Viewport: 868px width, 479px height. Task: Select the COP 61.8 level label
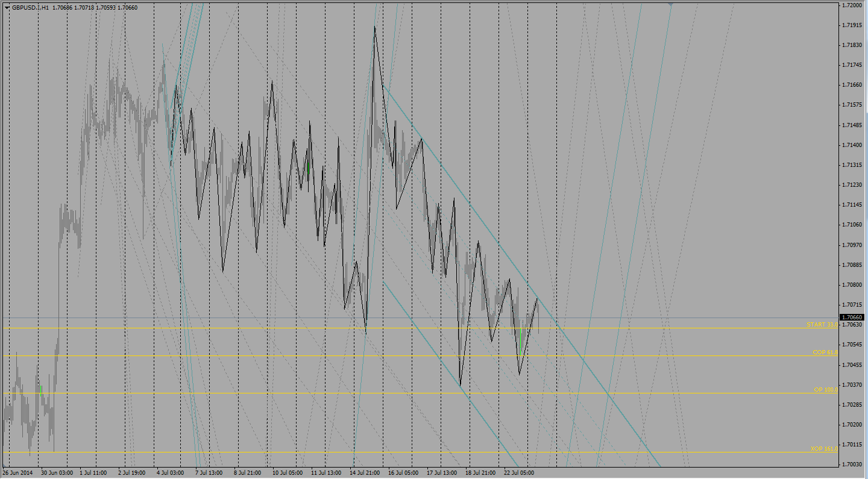[825, 352]
